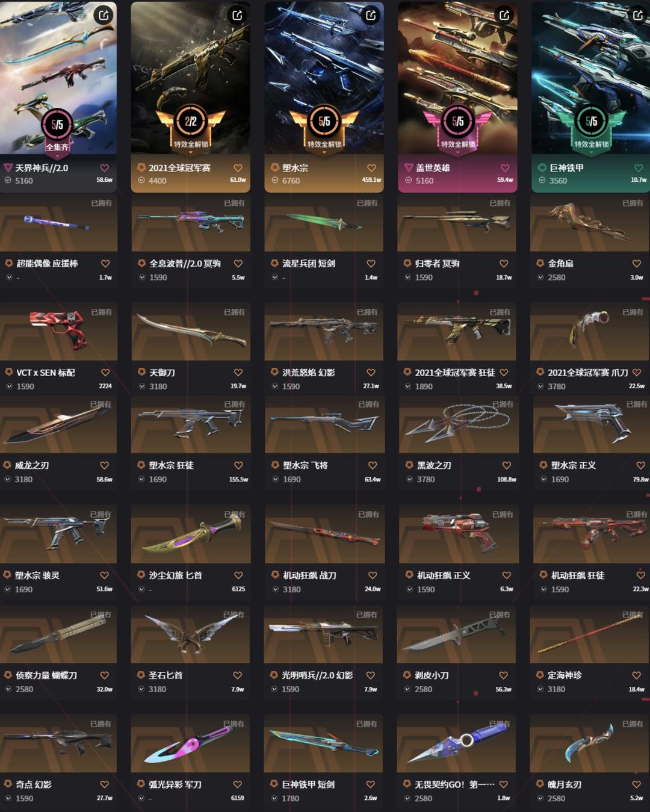Click share icon on 2021全球冠军赛 bundle
650x812 pixels.
coord(237,15)
